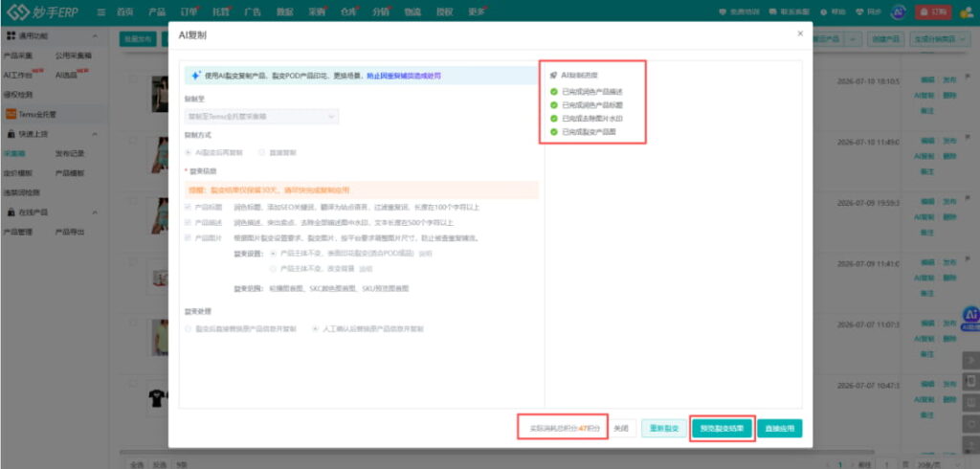Click the contact customer service icon in the header
The width and height of the screenshot is (980, 469).
pos(773,11)
